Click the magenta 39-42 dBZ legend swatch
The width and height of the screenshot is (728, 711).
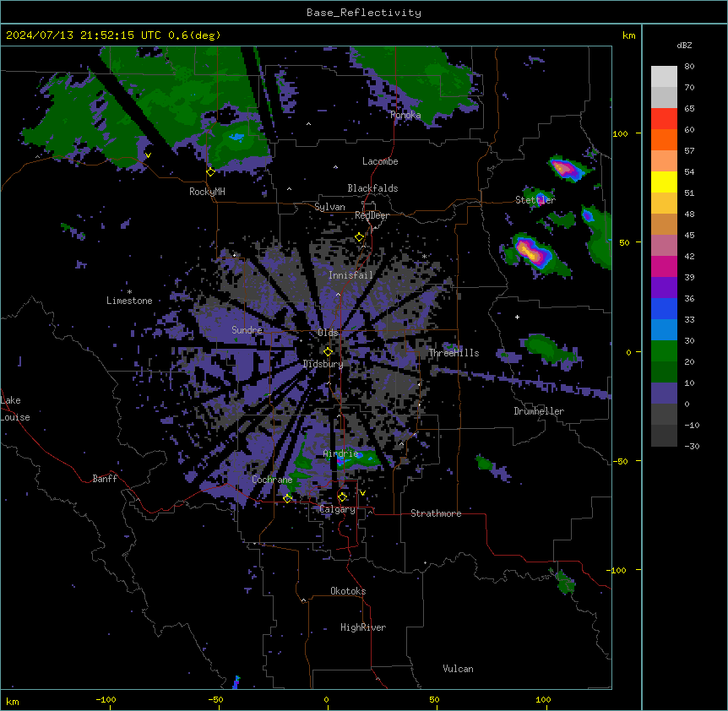click(664, 266)
